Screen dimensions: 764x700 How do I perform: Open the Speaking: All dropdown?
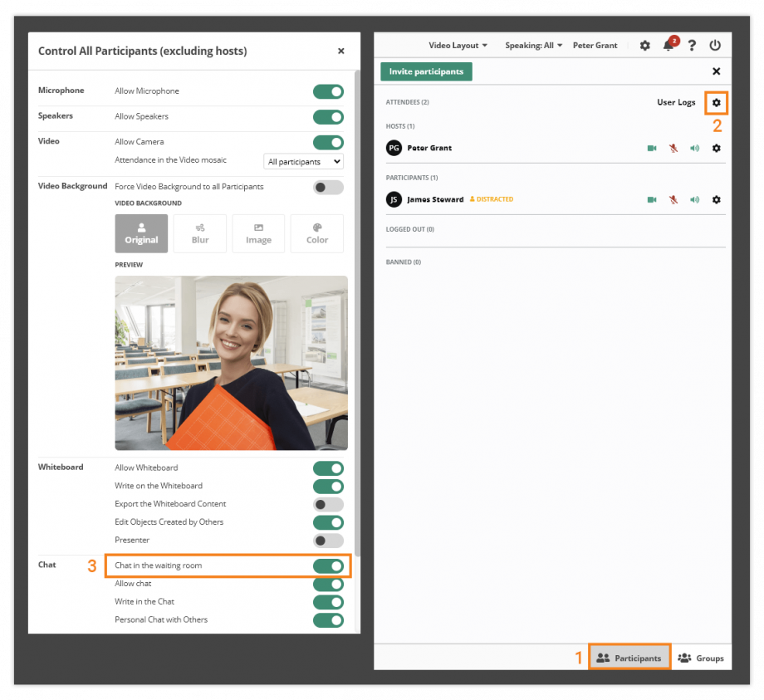point(532,46)
